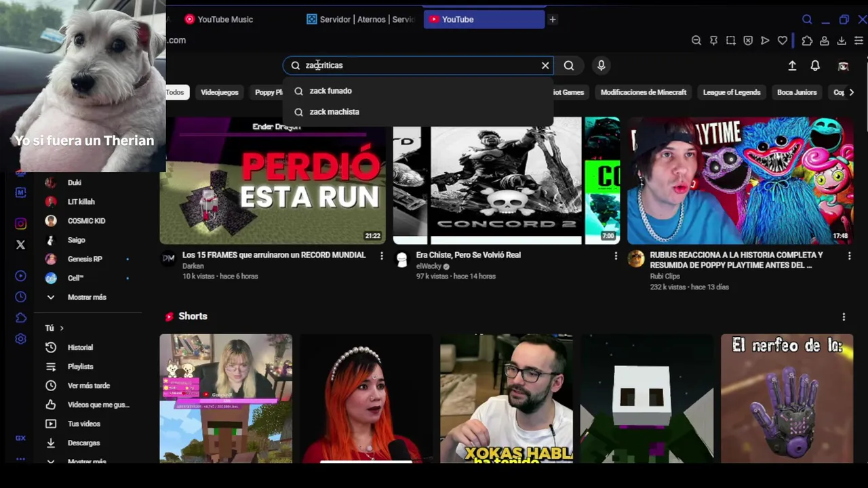Open YouTube notifications bell
The image size is (868, 488).
point(815,65)
